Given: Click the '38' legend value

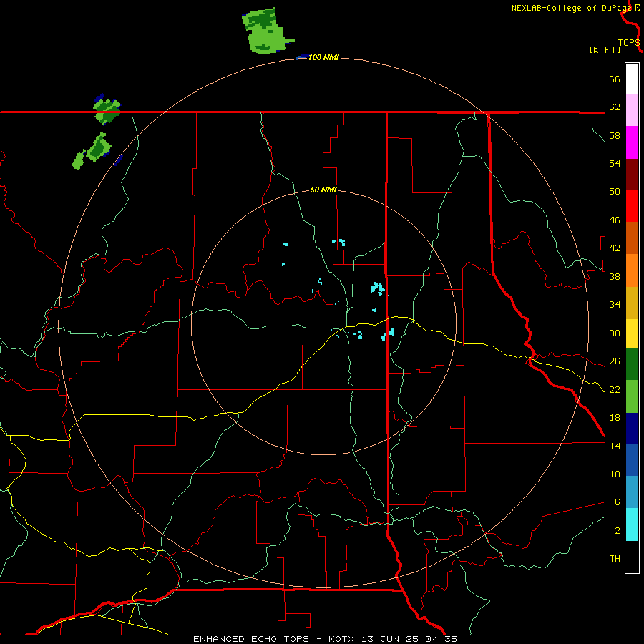Looking at the screenshot, I should (x=615, y=277).
